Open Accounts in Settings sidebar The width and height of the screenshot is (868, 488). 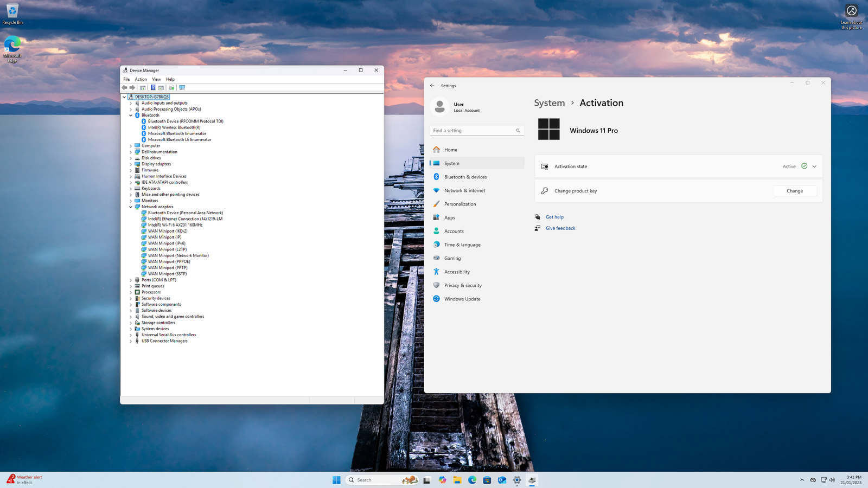(x=477, y=231)
